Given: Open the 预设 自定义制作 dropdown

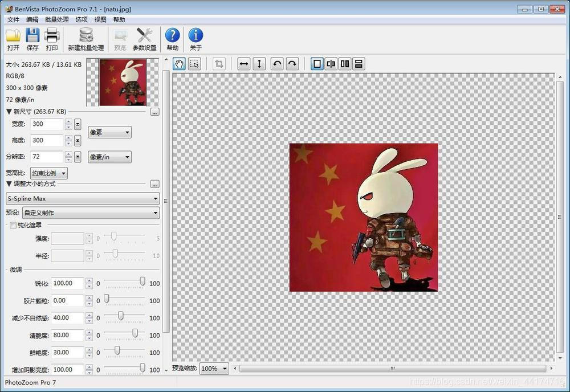Looking at the screenshot, I should (91, 213).
